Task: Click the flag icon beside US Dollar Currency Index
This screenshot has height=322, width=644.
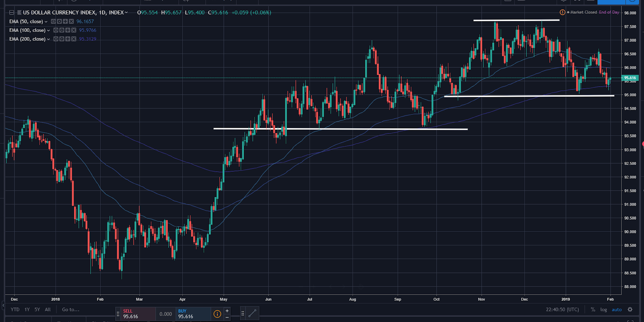Action: pyautogui.click(x=19, y=12)
